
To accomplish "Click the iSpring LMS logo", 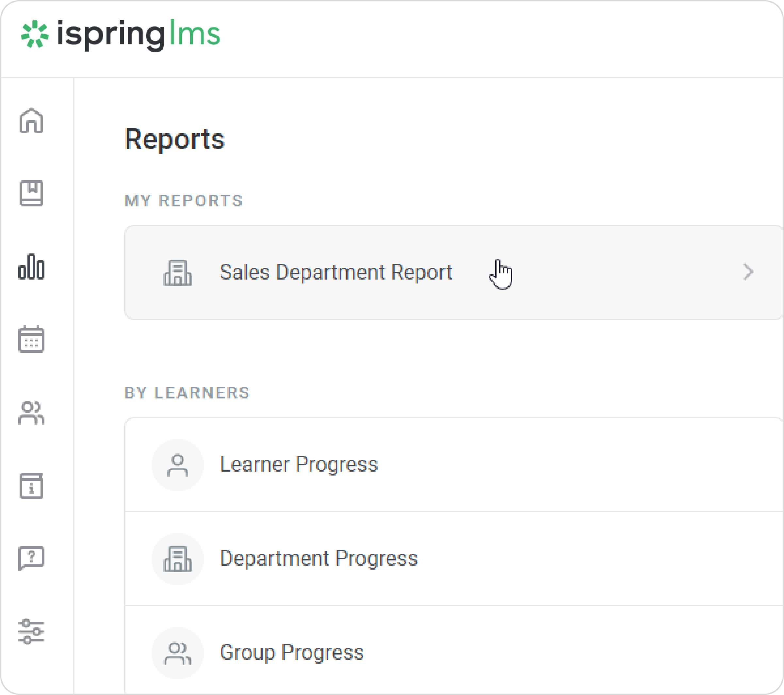I will (121, 35).
